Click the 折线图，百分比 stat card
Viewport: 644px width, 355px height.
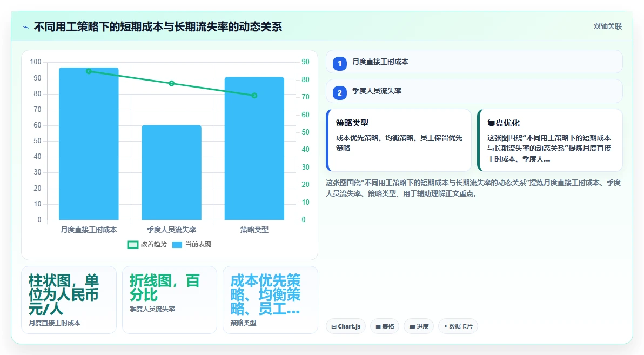tap(170, 300)
